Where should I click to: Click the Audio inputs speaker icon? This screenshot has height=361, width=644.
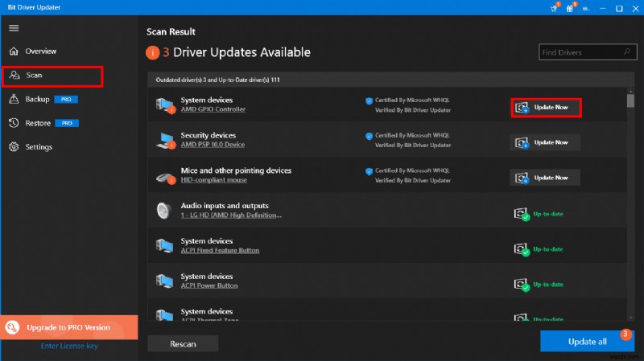[x=164, y=211]
